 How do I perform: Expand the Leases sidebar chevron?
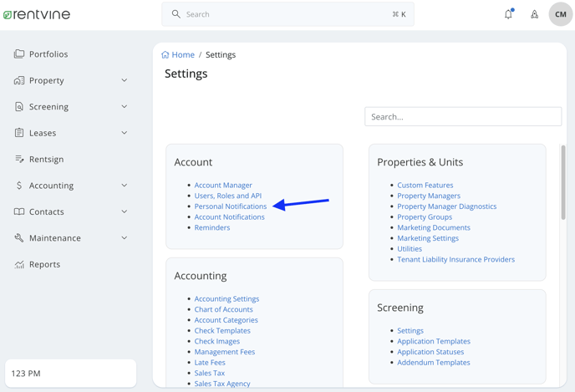(125, 133)
